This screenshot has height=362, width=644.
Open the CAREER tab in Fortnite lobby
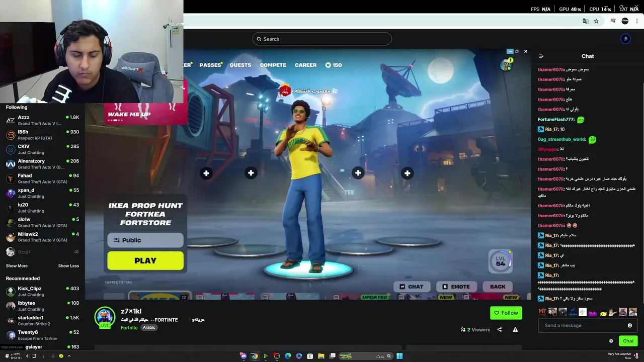point(305,65)
